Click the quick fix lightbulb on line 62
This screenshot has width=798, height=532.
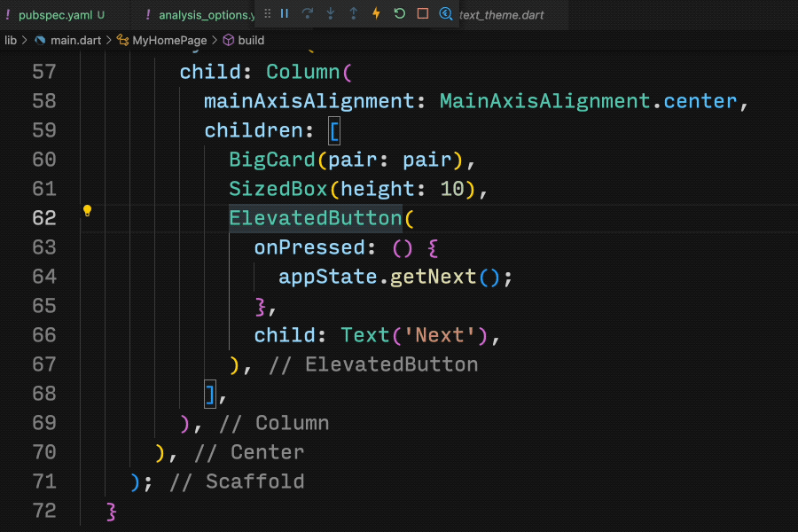coord(86,211)
